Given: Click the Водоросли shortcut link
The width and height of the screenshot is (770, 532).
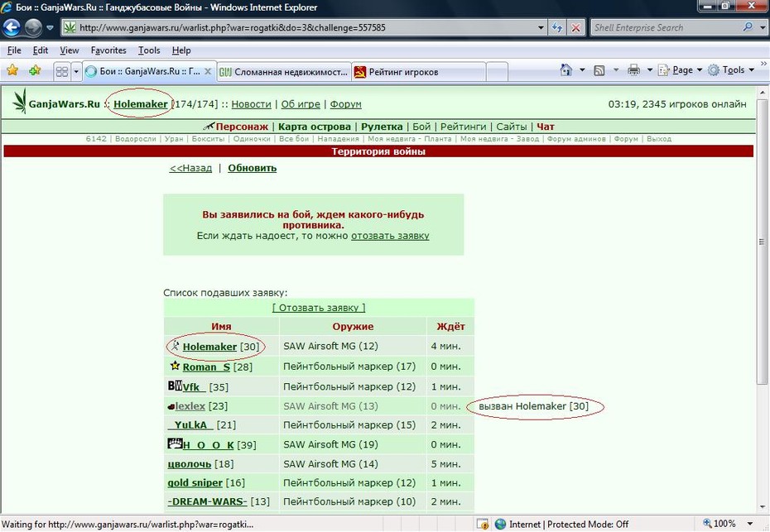Looking at the screenshot, I should [x=136, y=139].
